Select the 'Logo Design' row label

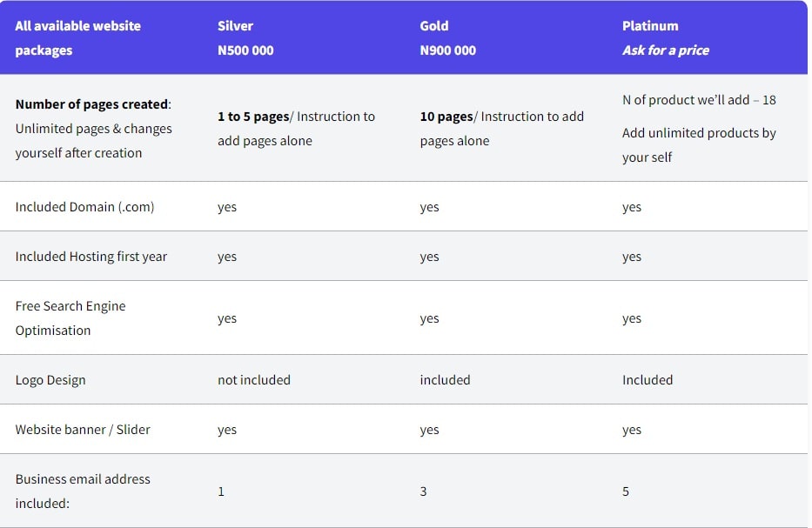(50, 380)
